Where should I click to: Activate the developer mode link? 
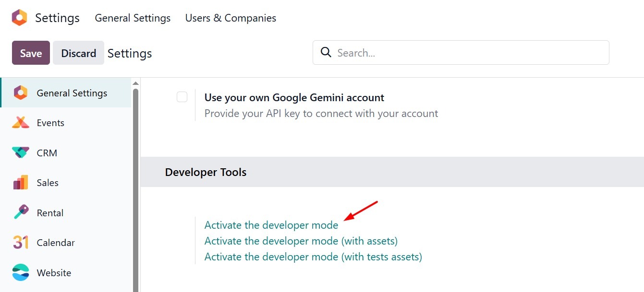(x=271, y=225)
